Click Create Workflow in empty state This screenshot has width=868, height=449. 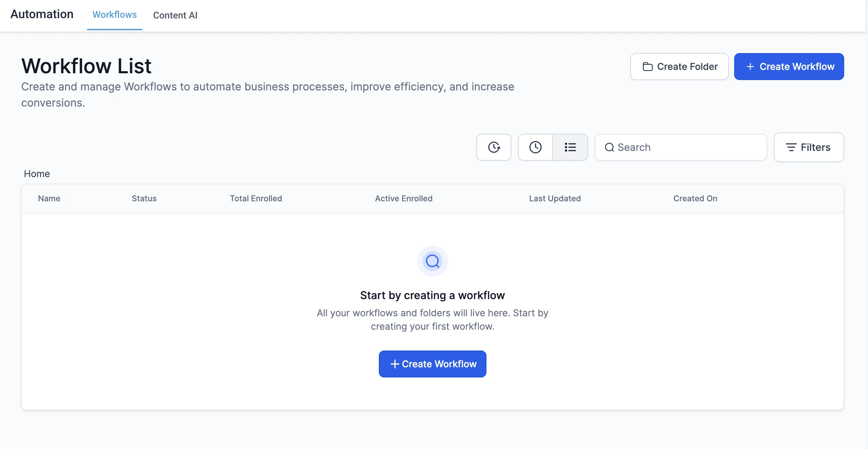[x=432, y=364]
